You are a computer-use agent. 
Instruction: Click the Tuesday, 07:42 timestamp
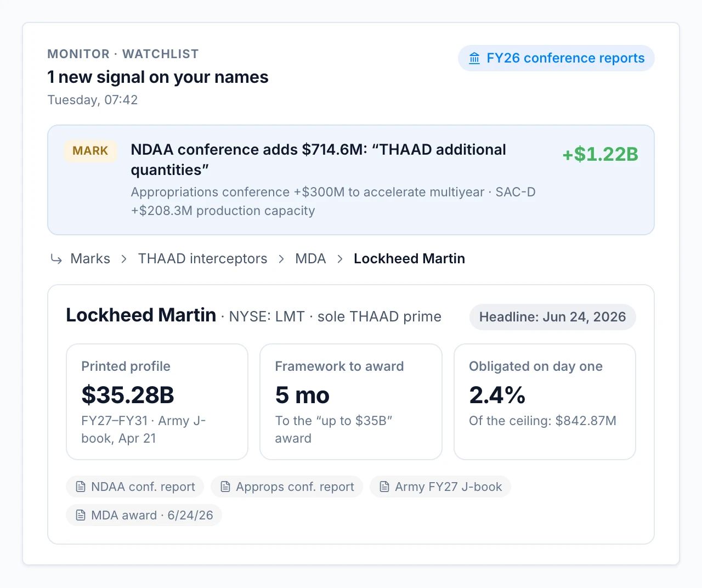pos(92,100)
